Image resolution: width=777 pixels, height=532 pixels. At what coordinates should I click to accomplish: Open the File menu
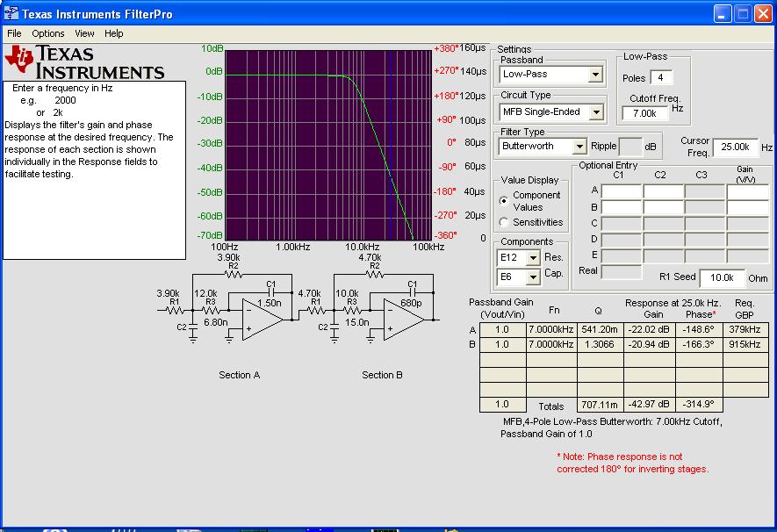click(15, 33)
